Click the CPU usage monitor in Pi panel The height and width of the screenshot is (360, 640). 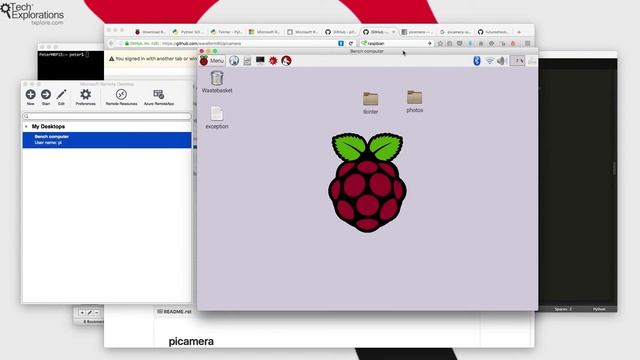coord(518,61)
